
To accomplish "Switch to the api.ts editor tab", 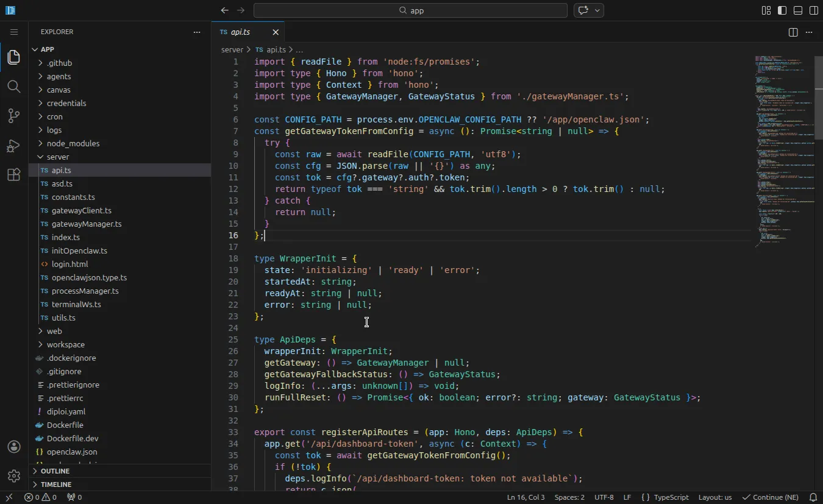I will click(241, 32).
